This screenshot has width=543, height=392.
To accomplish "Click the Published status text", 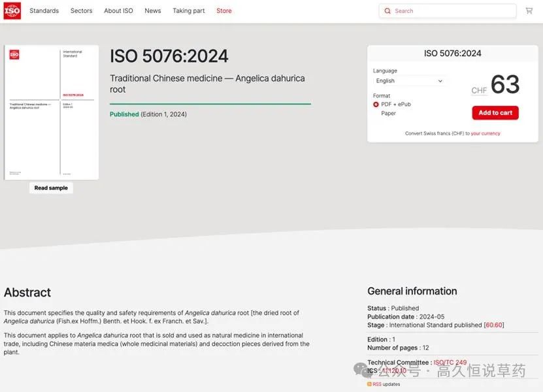I will tap(124, 114).
